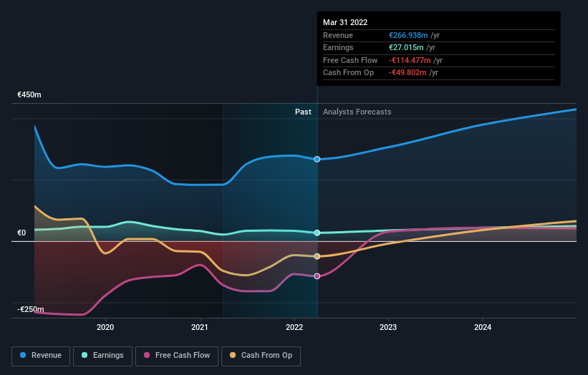This screenshot has height=375, width=588.
Task: Click the 2021 x-axis label
Action: (200, 327)
